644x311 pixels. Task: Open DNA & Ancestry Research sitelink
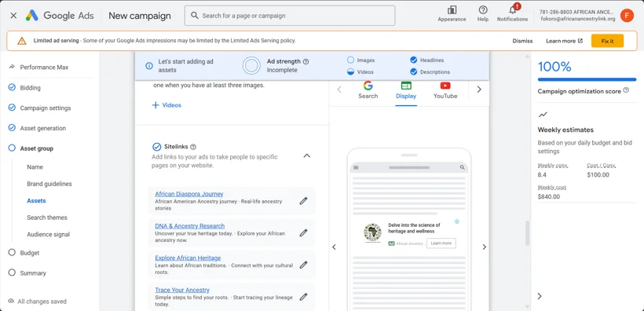[190, 226]
